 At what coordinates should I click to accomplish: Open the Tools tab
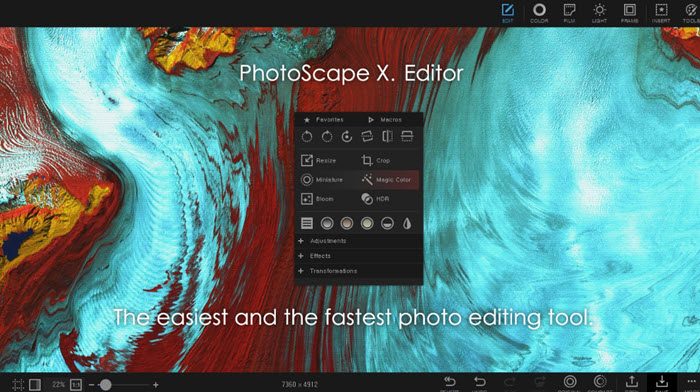click(x=691, y=13)
